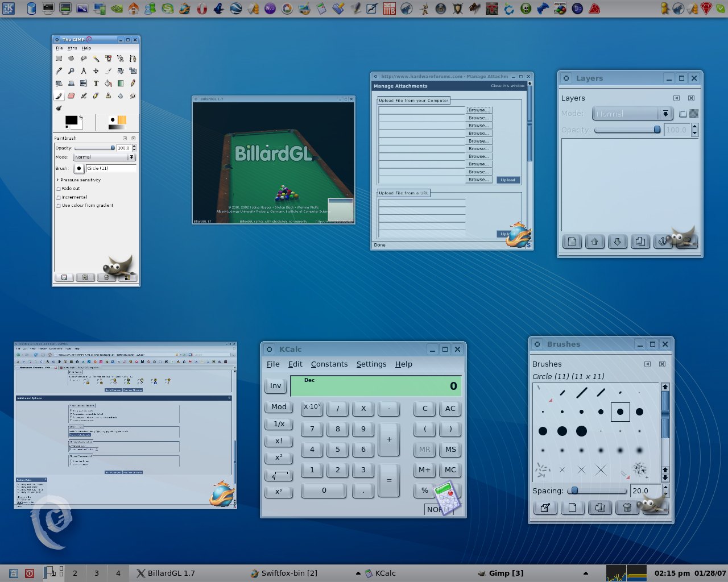Swap foreground and background colours in GIMP
728x582 pixels.
click(81, 118)
